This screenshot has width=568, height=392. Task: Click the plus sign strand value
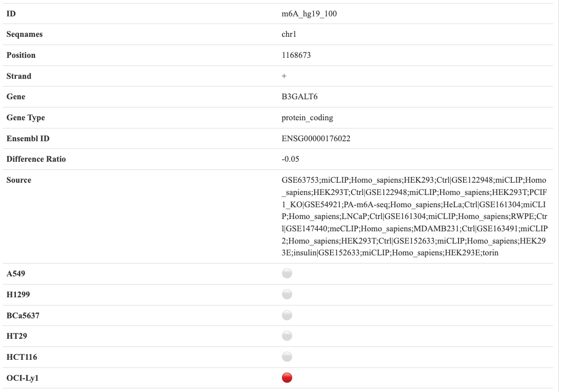(x=285, y=76)
